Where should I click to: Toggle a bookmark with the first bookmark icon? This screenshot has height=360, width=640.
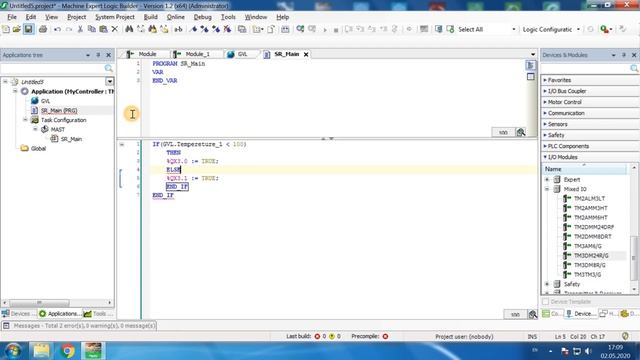click(193, 29)
